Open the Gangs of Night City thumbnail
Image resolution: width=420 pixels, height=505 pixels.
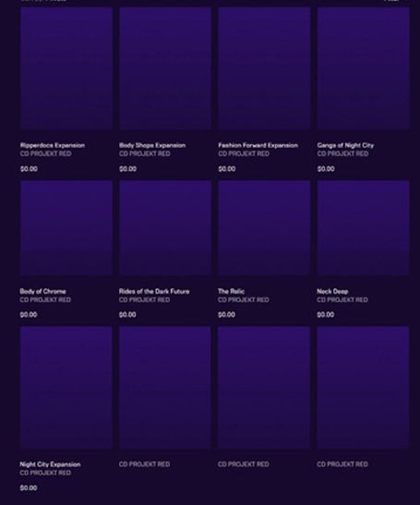coord(364,68)
